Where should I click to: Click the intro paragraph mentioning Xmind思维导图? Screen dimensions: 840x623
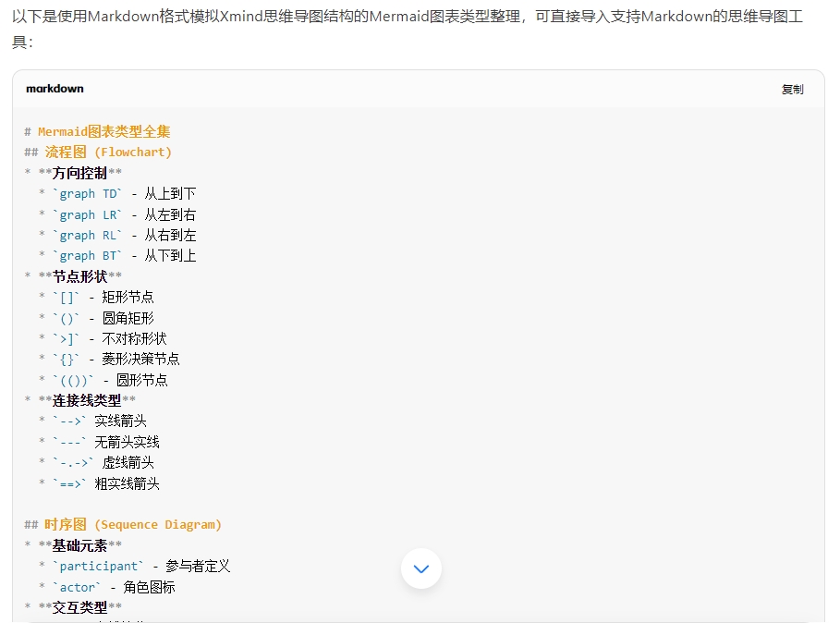click(408, 29)
